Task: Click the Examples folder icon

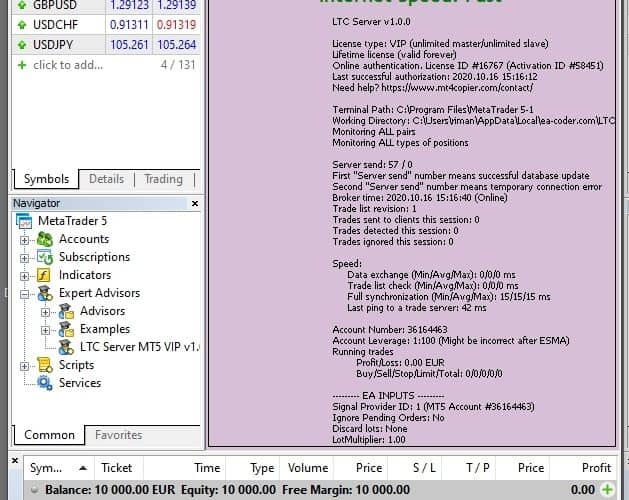Action: (x=66, y=329)
